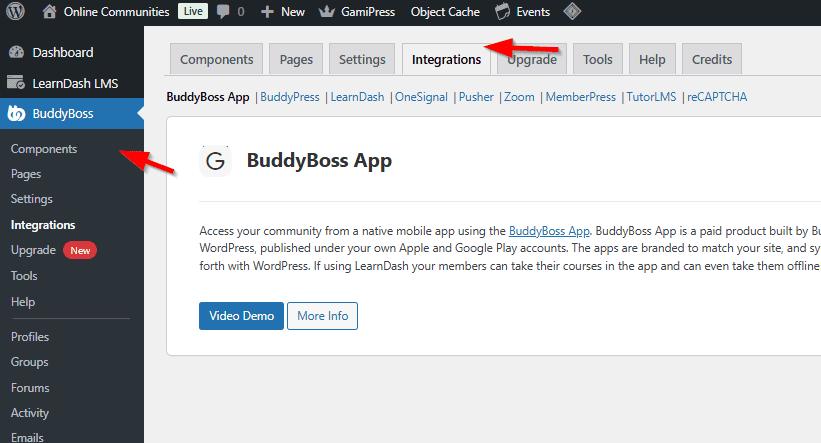The width and height of the screenshot is (821, 443).
Task: Click the BuddyBoss App logo image
Action: click(215, 161)
